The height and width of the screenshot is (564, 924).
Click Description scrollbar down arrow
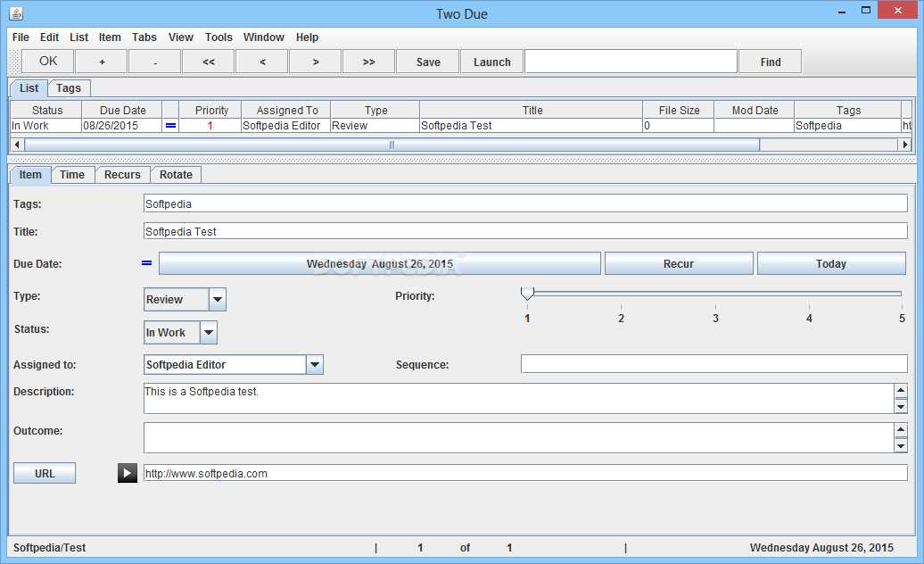pyautogui.click(x=901, y=407)
